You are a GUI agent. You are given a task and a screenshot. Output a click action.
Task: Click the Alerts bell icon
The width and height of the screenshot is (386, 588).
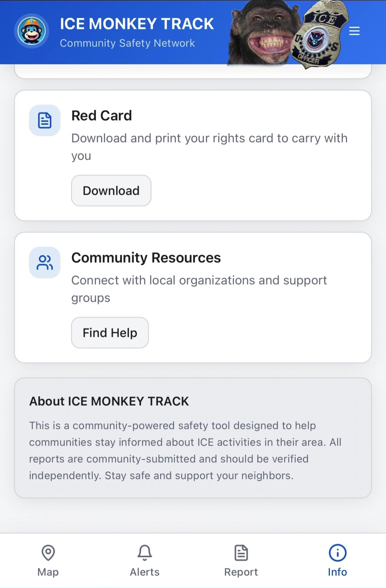[145, 552]
